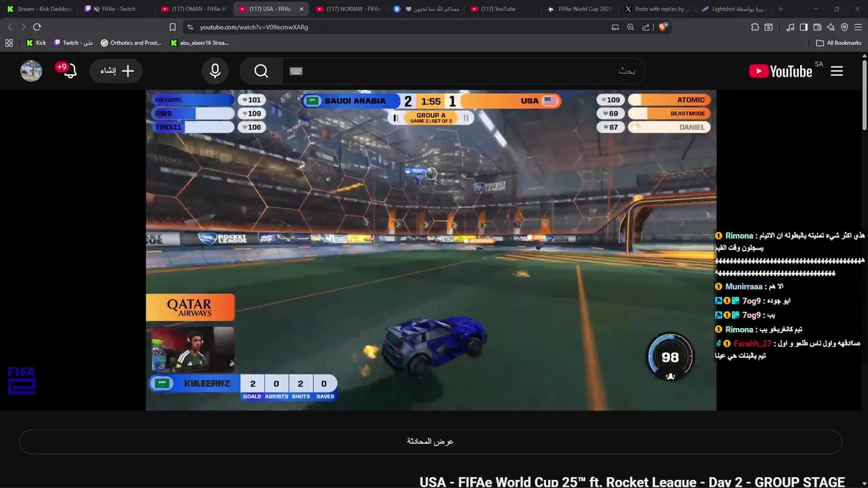Viewport: 868px width, 488px height.
Task: Switch to the FIFAe - Twitch tab
Action: click(117, 9)
